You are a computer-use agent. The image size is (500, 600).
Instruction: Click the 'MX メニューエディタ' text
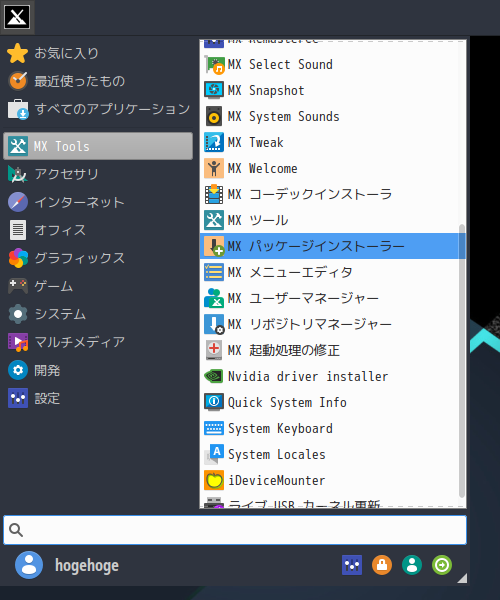(x=290, y=272)
